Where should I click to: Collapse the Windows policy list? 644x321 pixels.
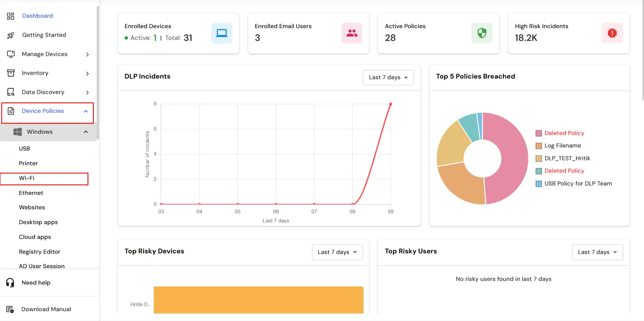(85, 132)
